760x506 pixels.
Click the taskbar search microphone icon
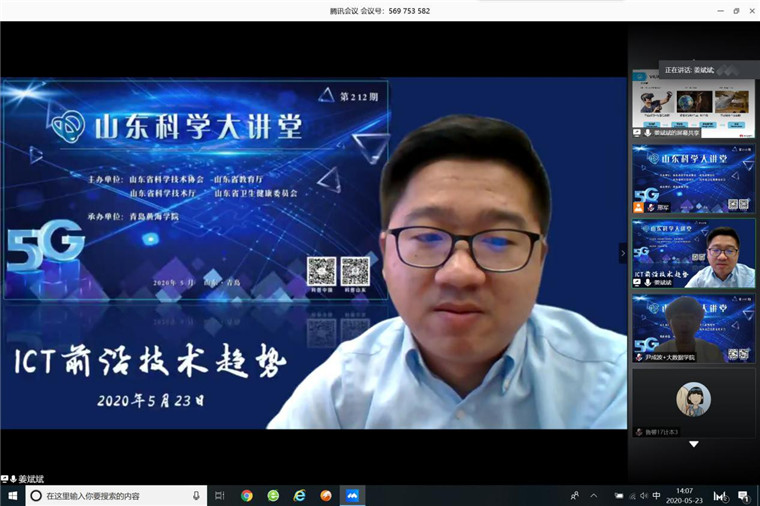tap(196, 496)
